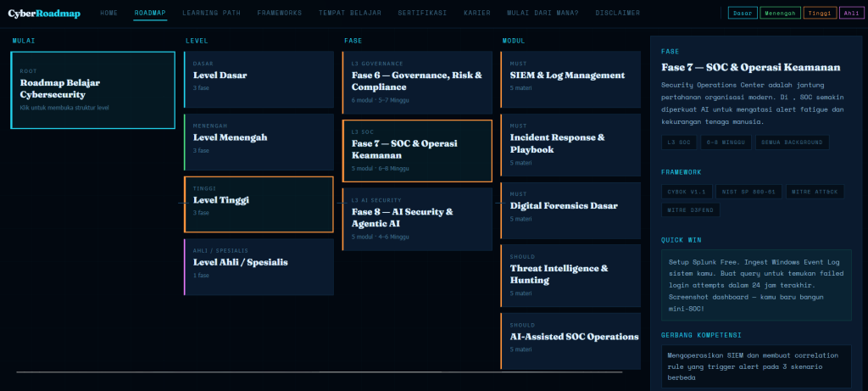
Task: Click "Klik untuk membuka struktur level" hint
Action: pos(64,108)
